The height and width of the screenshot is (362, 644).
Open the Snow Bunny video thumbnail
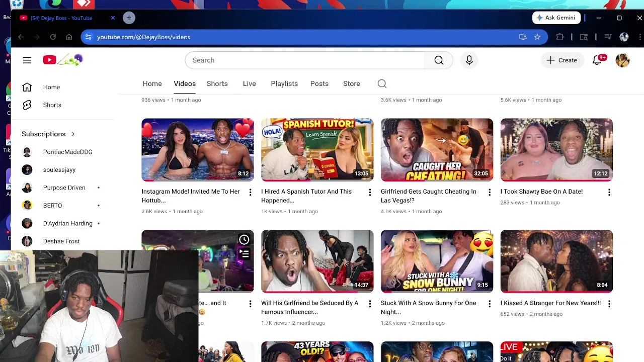(437, 261)
